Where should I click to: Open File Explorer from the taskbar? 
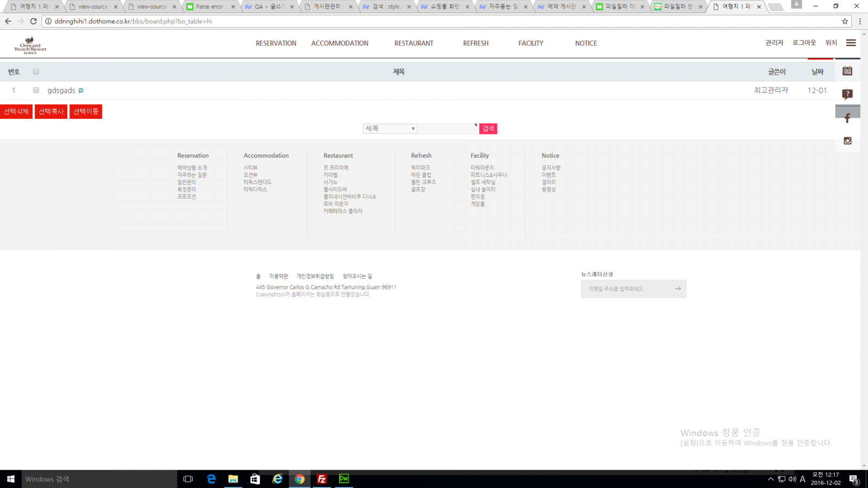(233, 479)
